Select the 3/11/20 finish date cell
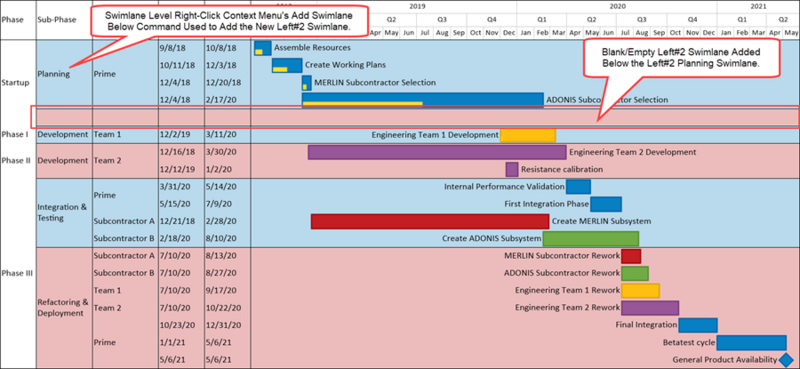 tap(221, 135)
